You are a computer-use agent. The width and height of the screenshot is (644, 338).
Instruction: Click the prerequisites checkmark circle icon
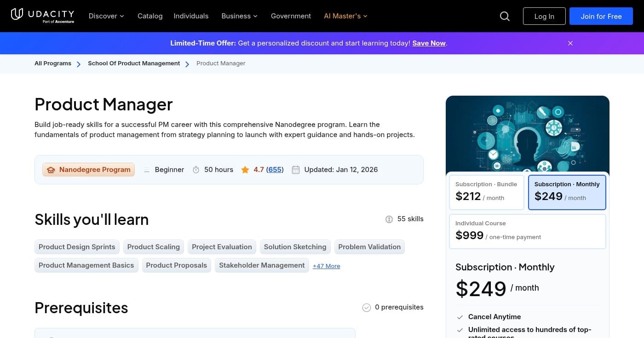(367, 308)
